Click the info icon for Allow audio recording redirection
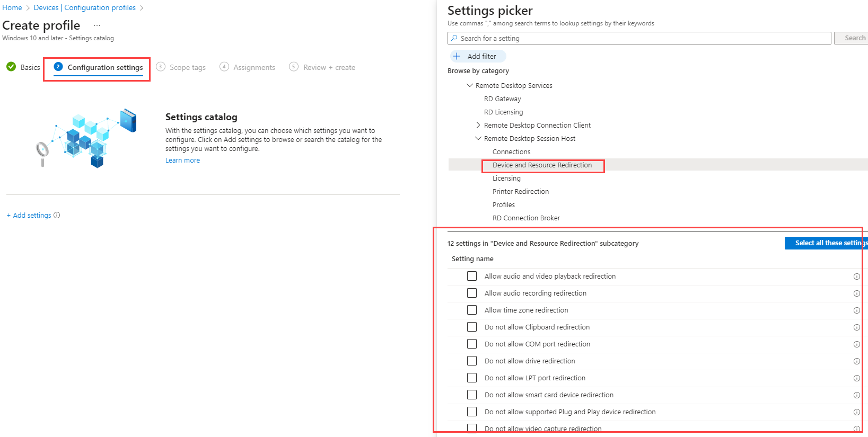 point(857,293)
